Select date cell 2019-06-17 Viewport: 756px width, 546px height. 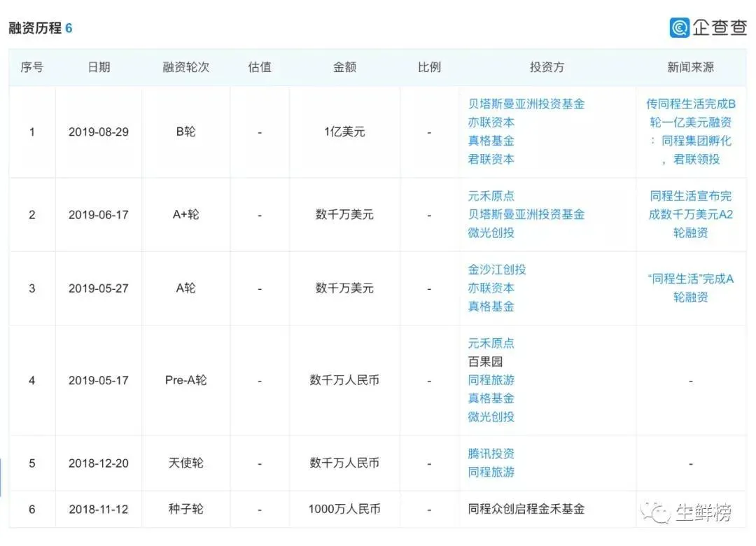click(x=99, y=215)
